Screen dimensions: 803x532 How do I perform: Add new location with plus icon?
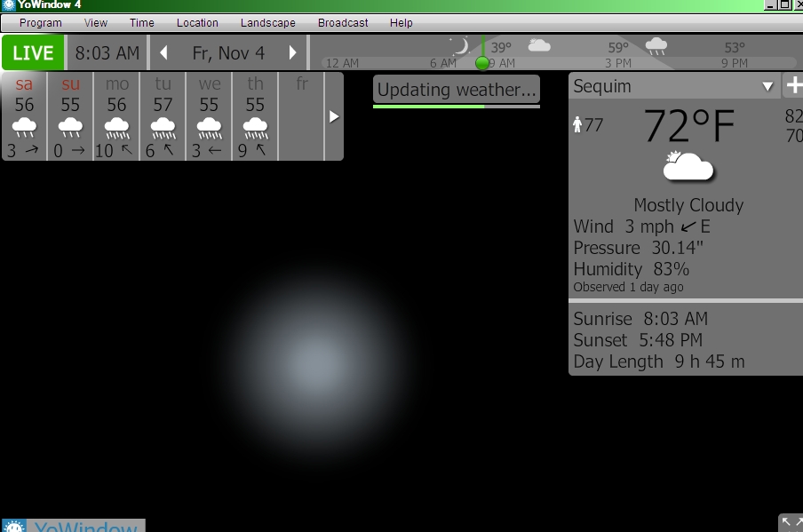point(793,86)
